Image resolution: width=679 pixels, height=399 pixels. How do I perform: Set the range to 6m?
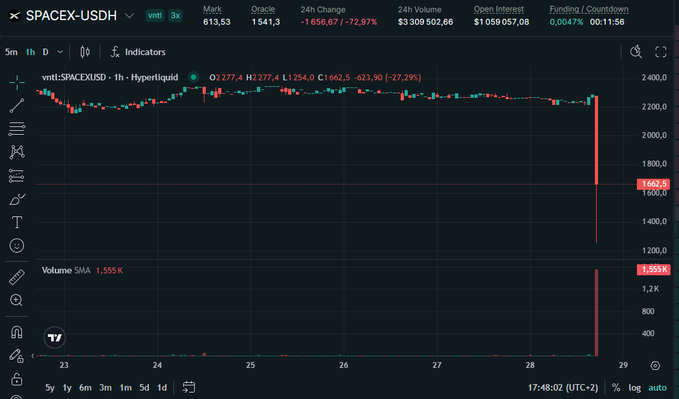[x=85, y=388]
